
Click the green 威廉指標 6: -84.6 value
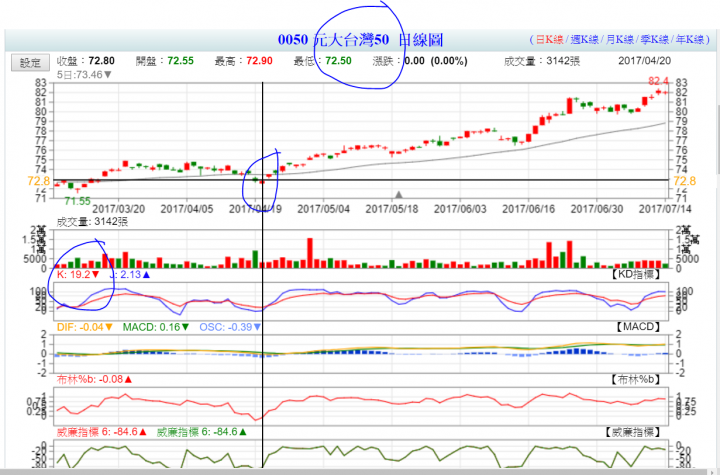pyautogui.click(x=202, y=432)
